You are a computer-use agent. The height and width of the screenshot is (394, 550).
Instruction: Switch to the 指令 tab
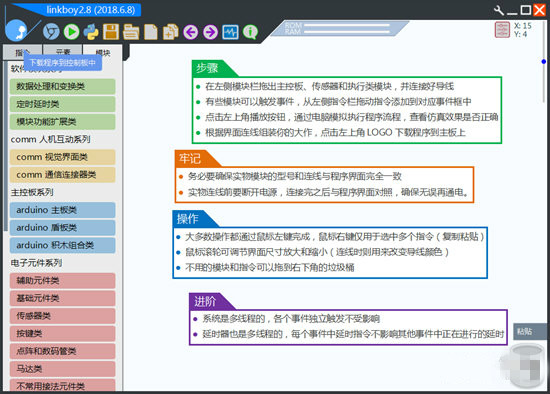[x=22, y=53]
